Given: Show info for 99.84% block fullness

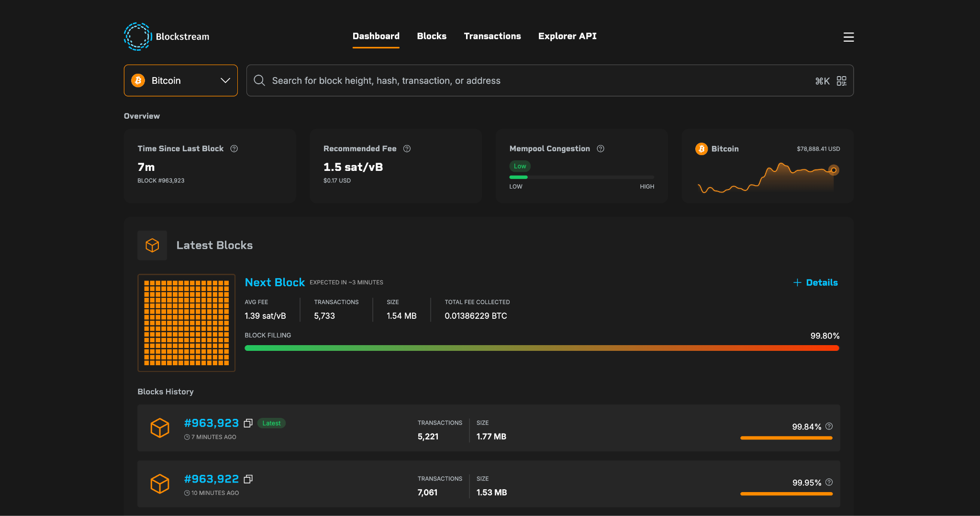Looking at the screenshot, I should [829, 426].
